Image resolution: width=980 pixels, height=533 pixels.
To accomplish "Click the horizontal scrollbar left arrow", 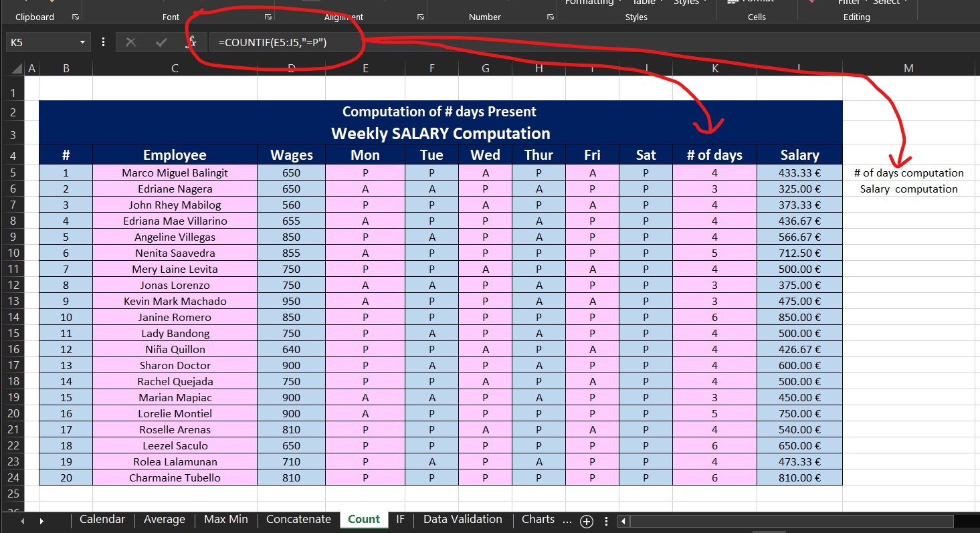I will (x=623, y=521).
